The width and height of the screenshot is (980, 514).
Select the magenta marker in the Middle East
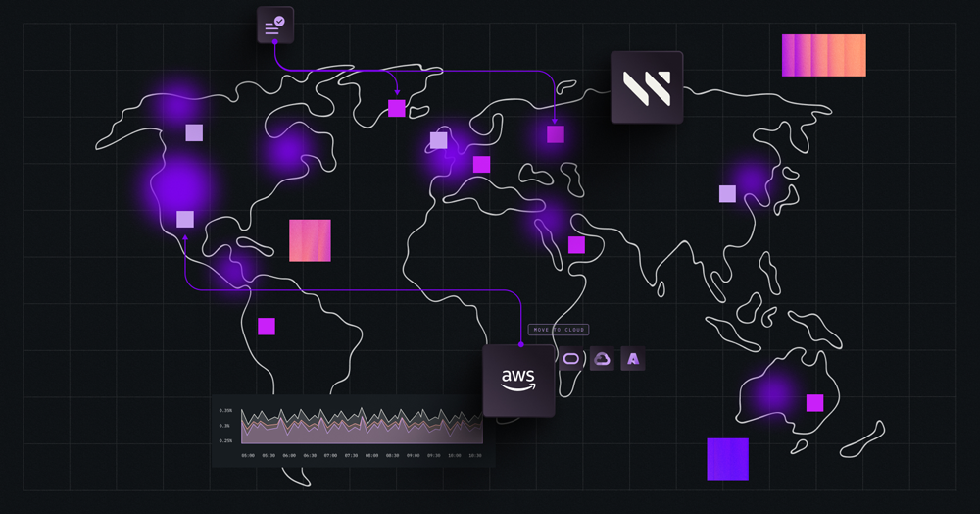(x=577, y=245)
